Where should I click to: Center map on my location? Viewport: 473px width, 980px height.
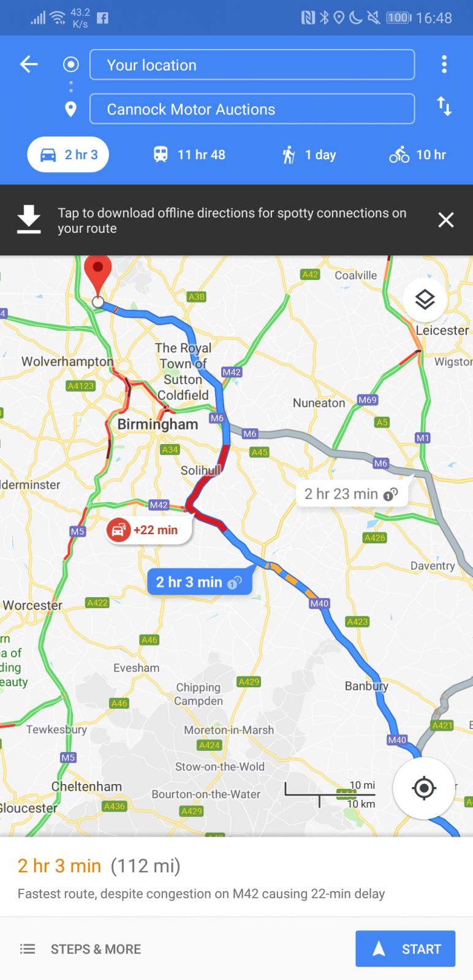pos(424,788)
